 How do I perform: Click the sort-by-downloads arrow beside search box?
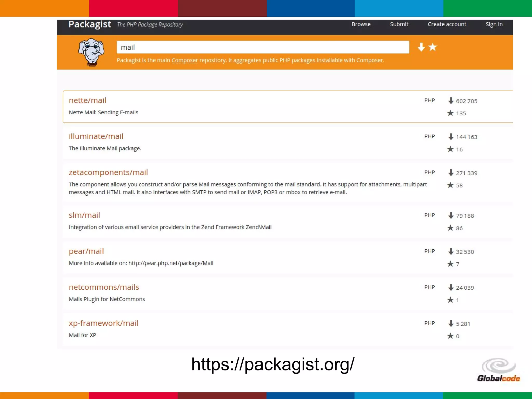pyautogui.click(x=421, y=47)
